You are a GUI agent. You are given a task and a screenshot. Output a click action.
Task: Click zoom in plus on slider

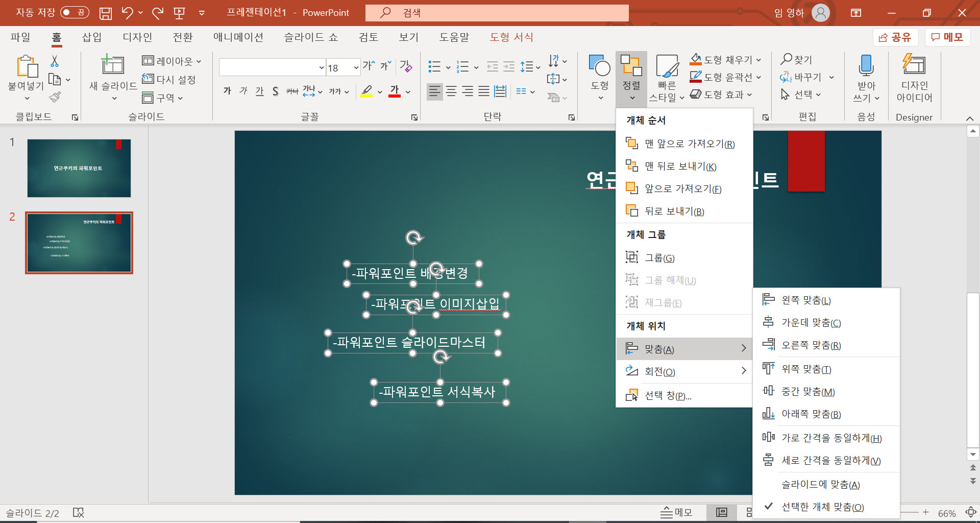[925, 512]
